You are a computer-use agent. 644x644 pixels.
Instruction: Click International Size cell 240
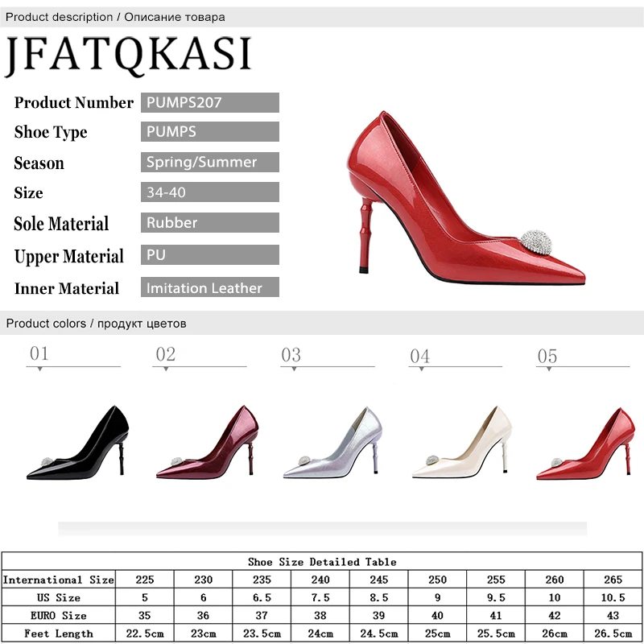(320, 580)
